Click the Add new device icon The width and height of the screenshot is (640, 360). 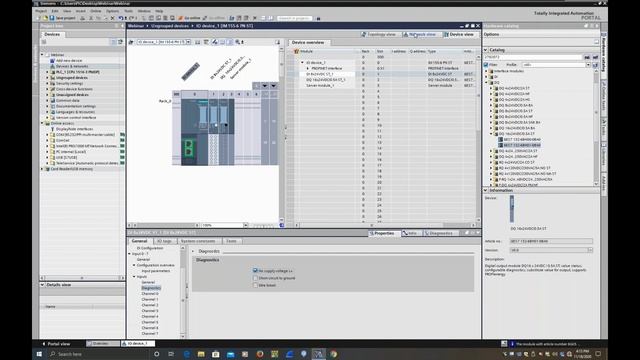coord(52,60)
